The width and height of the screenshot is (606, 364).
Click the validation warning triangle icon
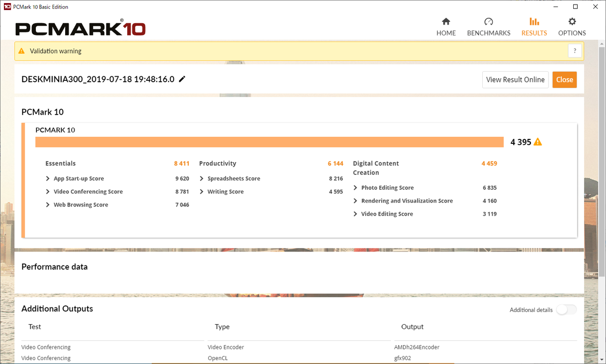(22, 51)
